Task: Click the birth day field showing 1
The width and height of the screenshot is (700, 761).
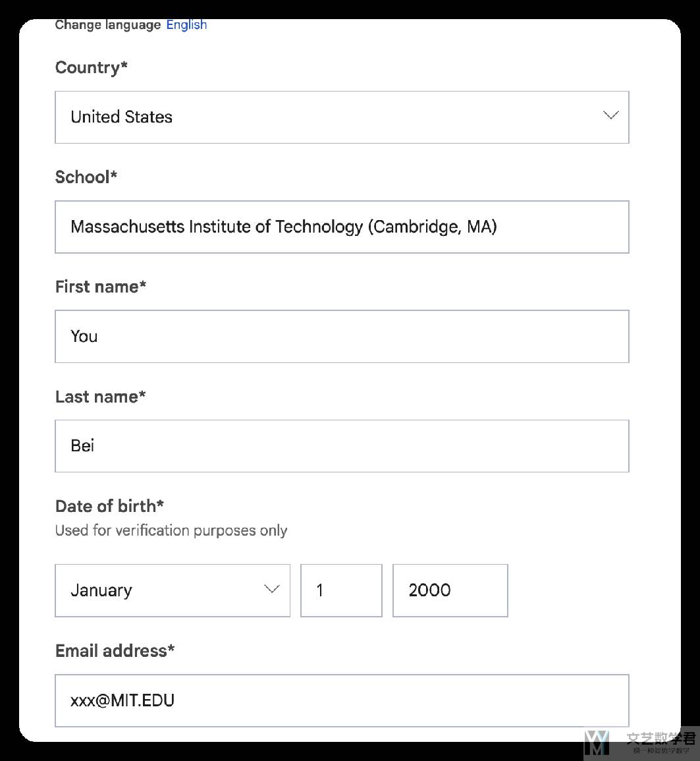Action: tap(341, 590)
